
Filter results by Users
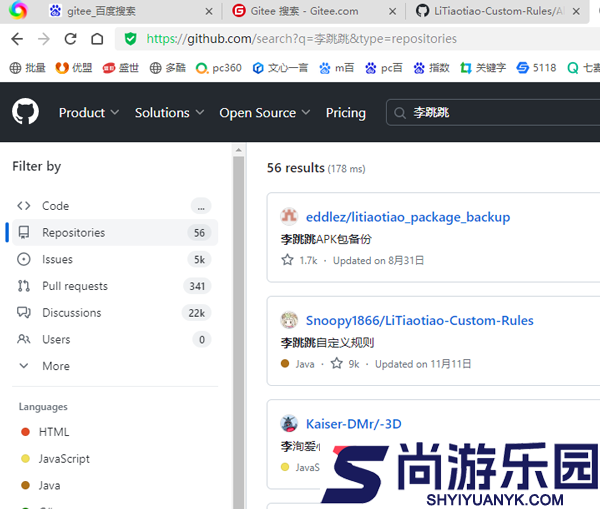coord(115,339)
